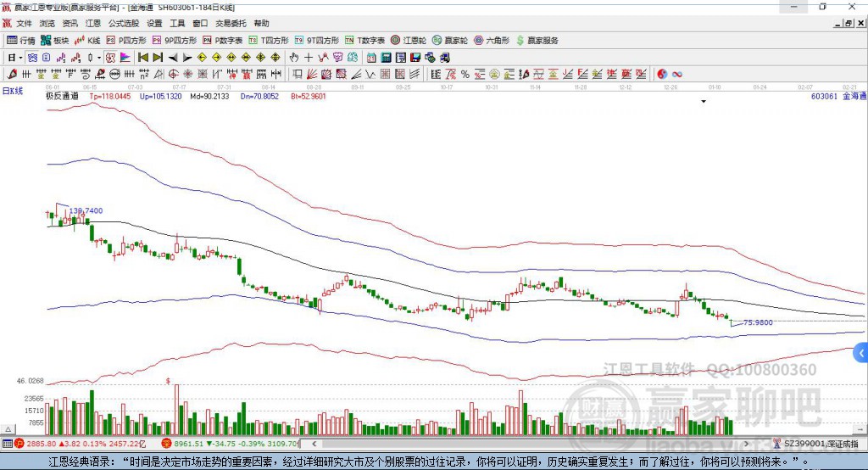This screenshot has width=868, height=470.
Task: Launch the 赢家轮 wheel tool
Action: pyautogui.click(x=450, y=41)
